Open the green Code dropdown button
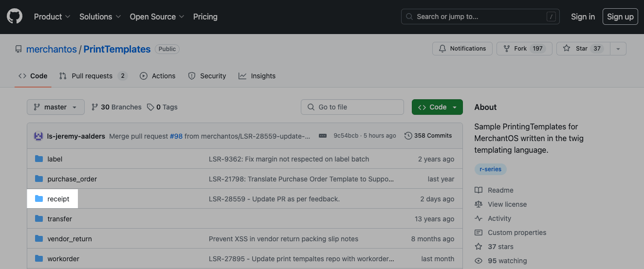 click(x=437, y=107)
